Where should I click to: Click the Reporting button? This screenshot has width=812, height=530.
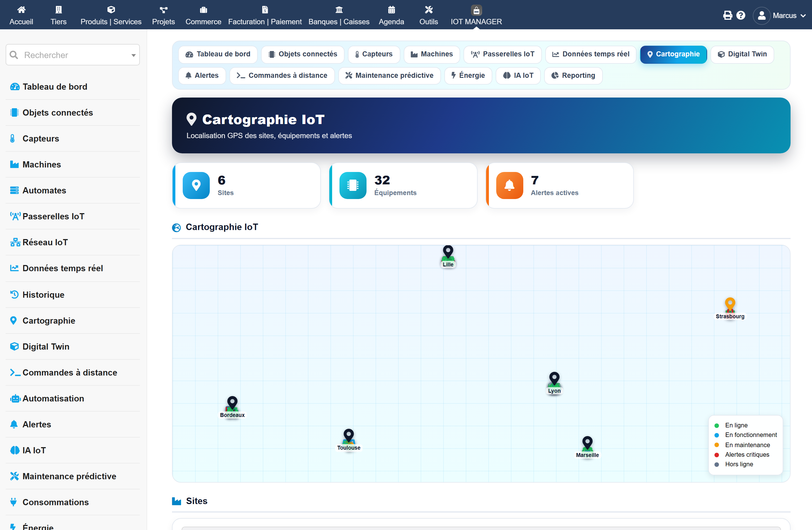click(x=573, y=75)
